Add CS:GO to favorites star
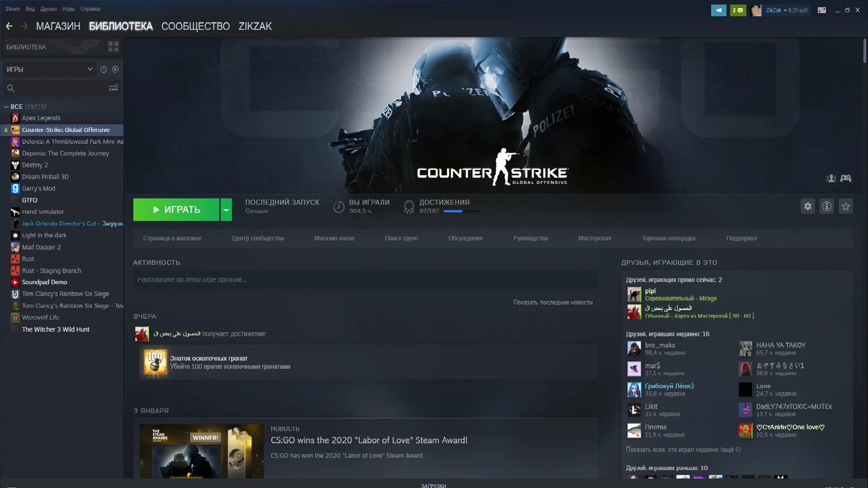The image size is (868, 488). [846, 206]
